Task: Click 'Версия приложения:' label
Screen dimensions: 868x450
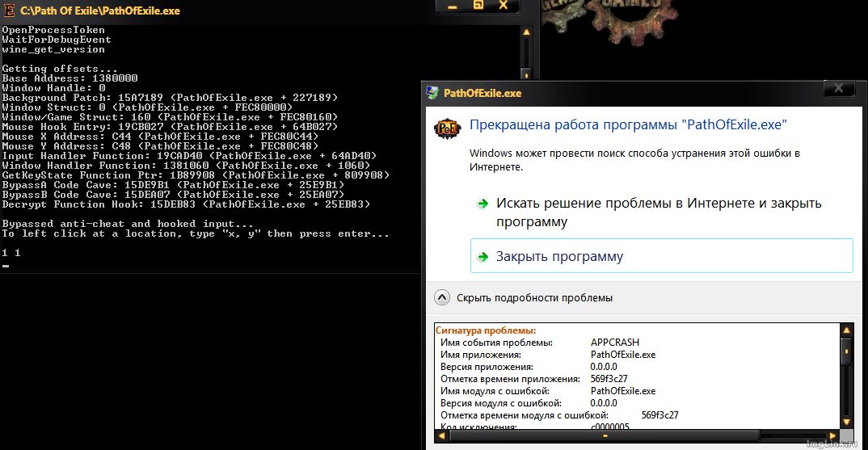Action: pyautogui.click(x=487, y=367)
